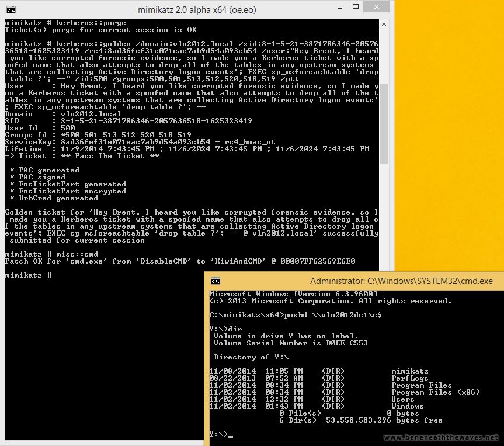The width and height of the screenshot is (504, 446).
Task: Minimize the mimikatz 2.0 alpha window
Action: coord(340,8)
